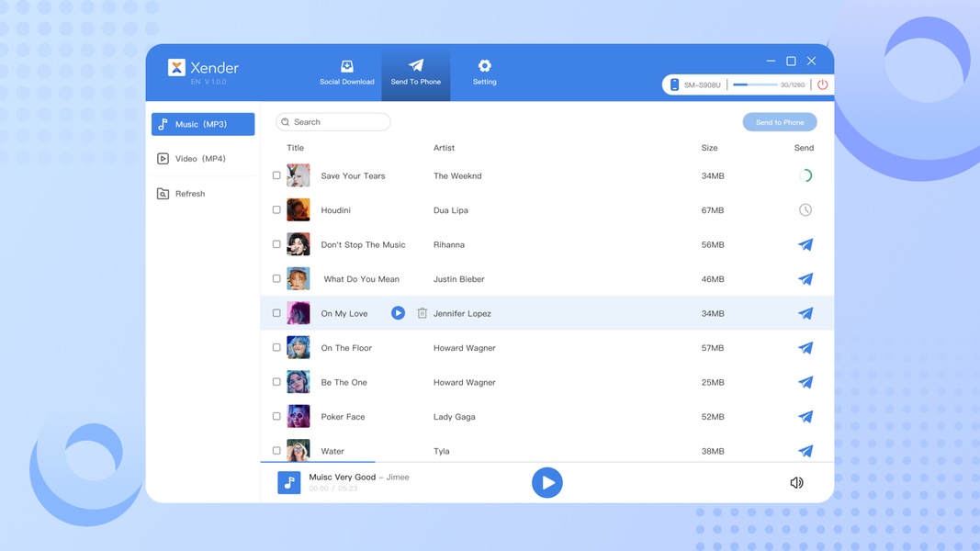Send Poker Face to phone
980x551 pixels.
click(805, 416)
